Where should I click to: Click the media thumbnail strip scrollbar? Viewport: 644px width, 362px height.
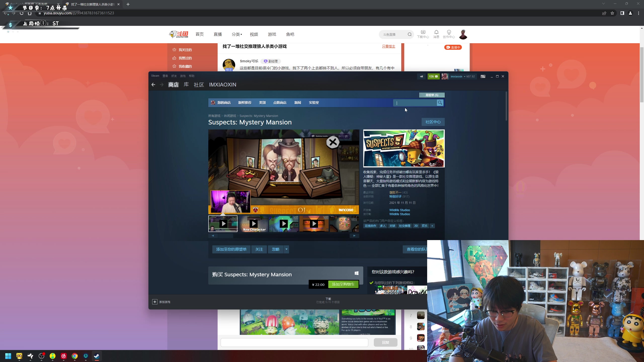click(x=225, y=236)
